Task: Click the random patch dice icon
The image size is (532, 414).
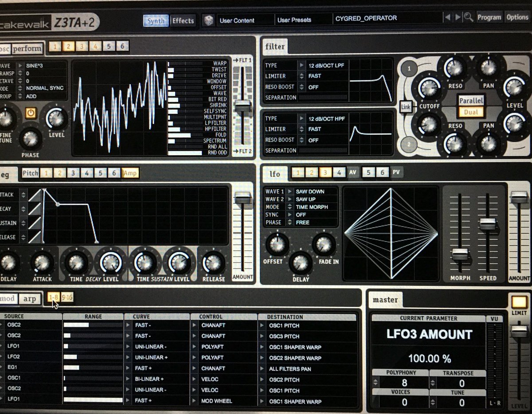Action: pos(207,20)
